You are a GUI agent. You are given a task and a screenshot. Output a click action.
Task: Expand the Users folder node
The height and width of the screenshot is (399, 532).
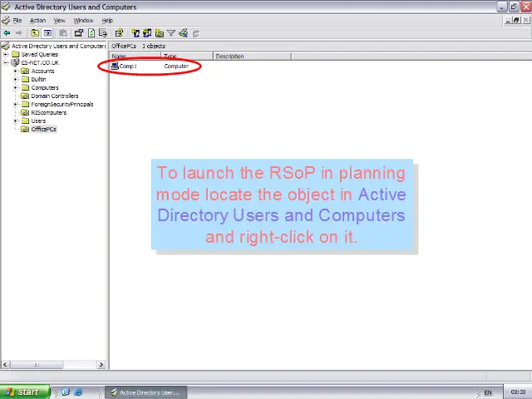[x=15, y=121]
